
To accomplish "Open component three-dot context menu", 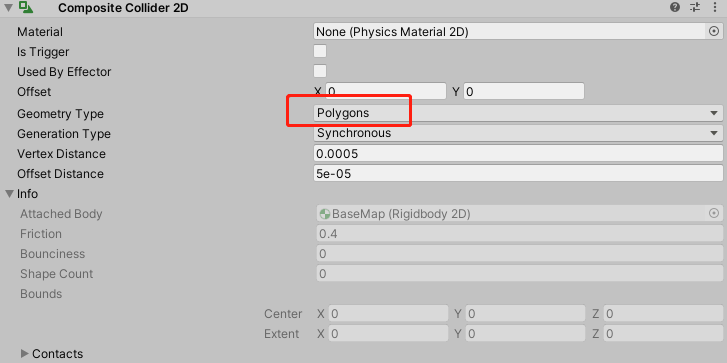I will (714, 7).
